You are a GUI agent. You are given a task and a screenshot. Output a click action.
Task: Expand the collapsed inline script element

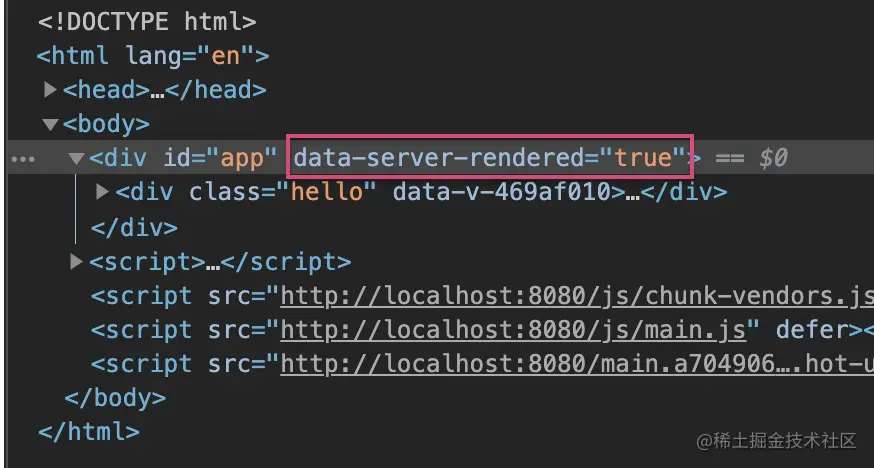(76, 261)
